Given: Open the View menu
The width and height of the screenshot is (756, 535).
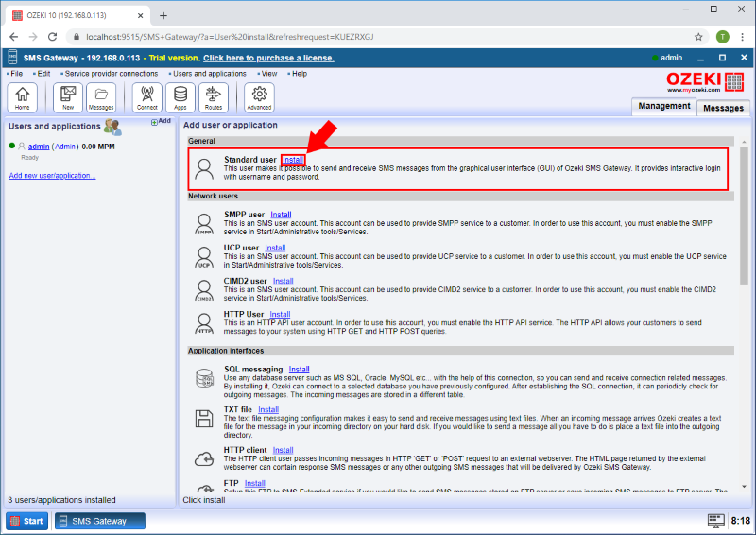Looking at the screenshot, I should pos(267,74).
